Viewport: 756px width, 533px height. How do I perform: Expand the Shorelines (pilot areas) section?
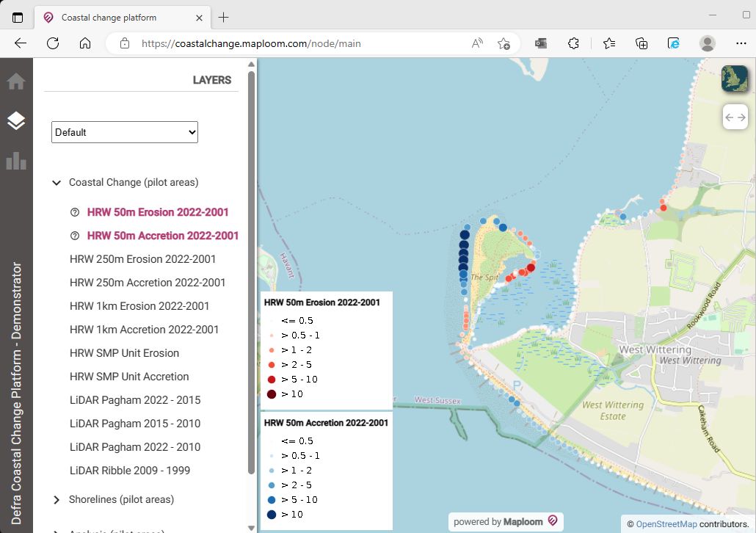click(57, 500)
